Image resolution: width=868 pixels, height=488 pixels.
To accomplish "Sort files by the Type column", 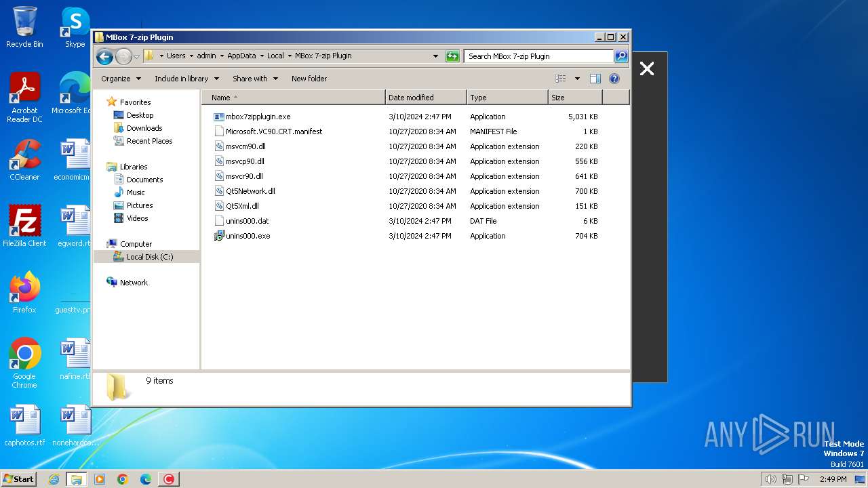I will tap(507, 98).
